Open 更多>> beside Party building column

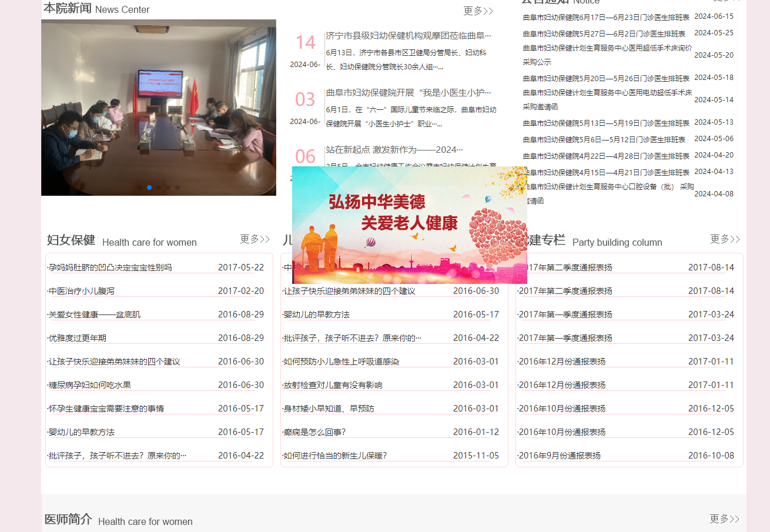pyautogui.click(x=725, y=239)
